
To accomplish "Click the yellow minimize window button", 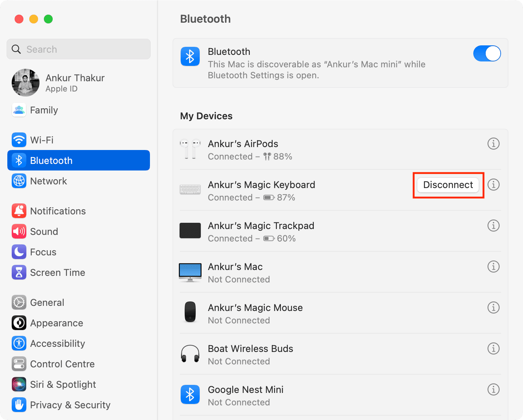I will tap(34, 19).
